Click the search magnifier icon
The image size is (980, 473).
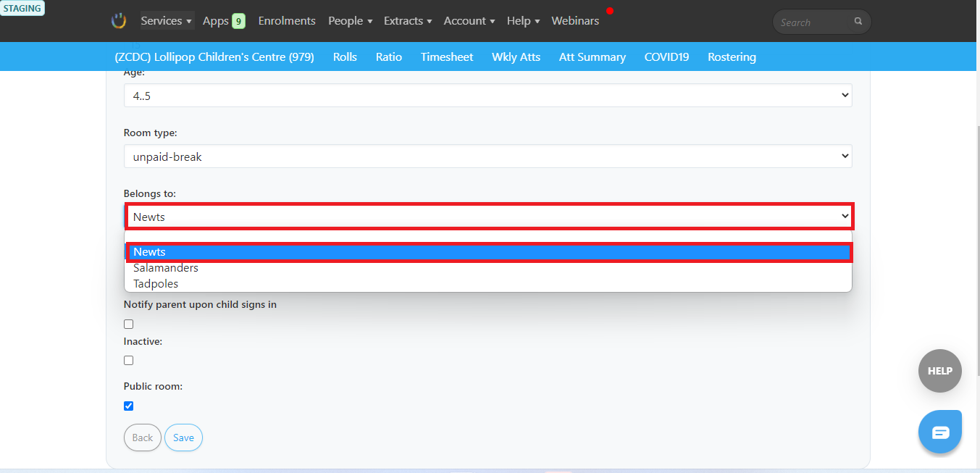point(858,22)
